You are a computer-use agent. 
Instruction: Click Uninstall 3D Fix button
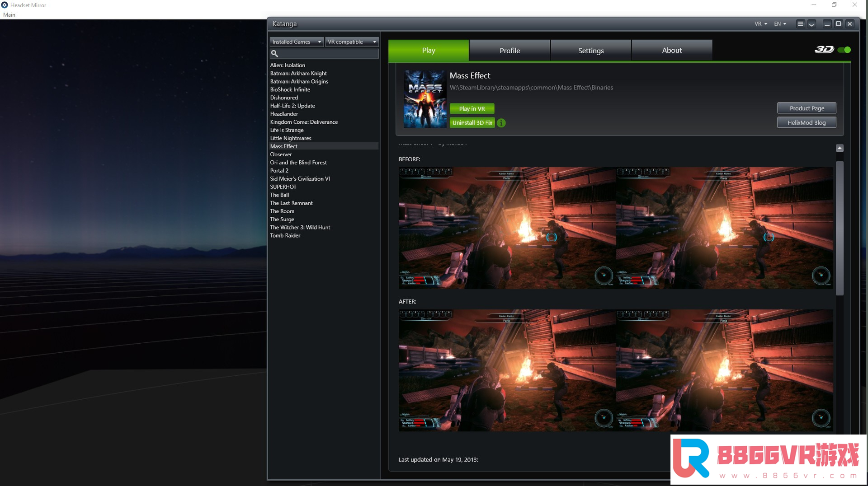[472, 123]
